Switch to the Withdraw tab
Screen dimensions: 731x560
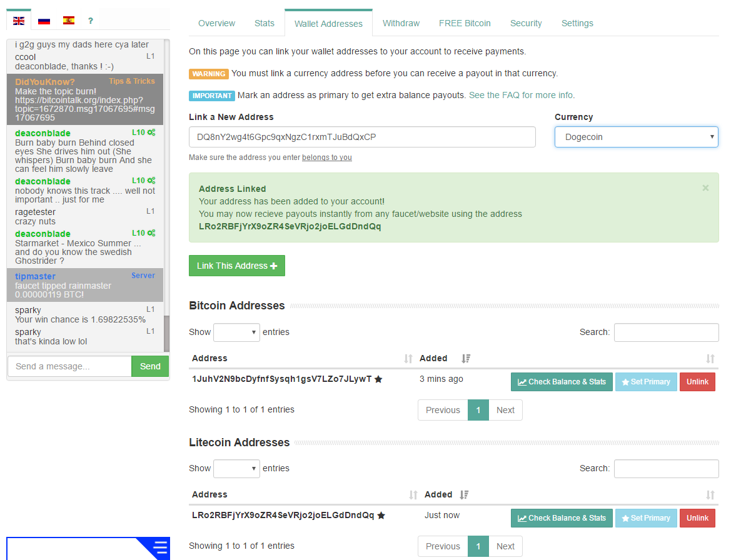point(401,23)
